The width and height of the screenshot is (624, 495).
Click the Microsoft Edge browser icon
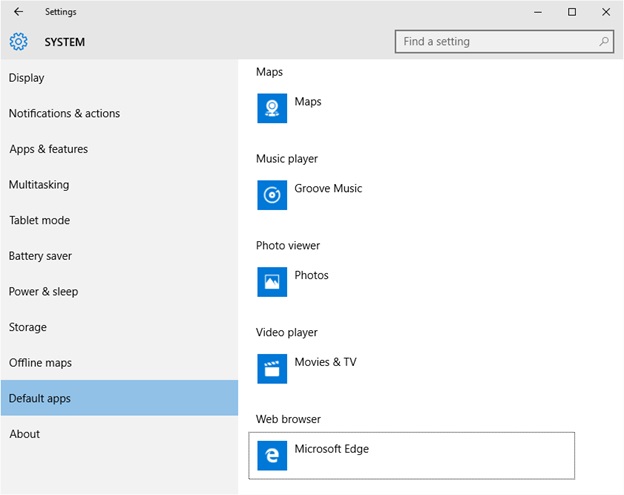point(272,456)
